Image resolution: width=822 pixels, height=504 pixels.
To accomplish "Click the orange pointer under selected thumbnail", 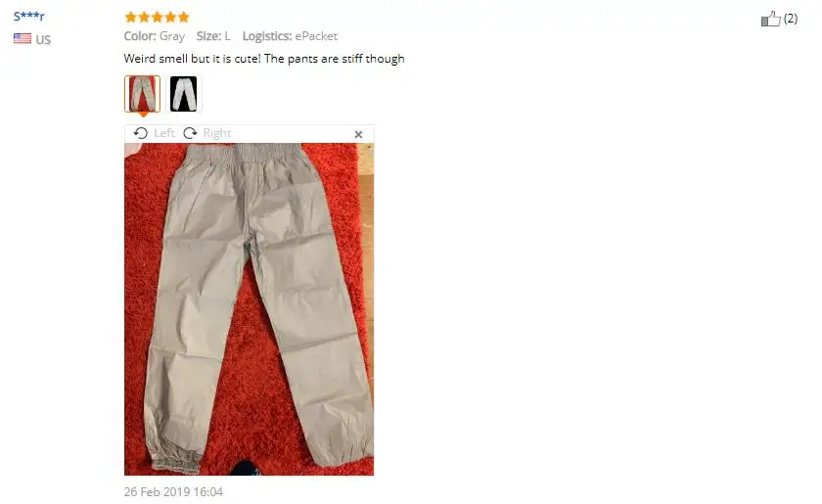I will pos(143,114).
